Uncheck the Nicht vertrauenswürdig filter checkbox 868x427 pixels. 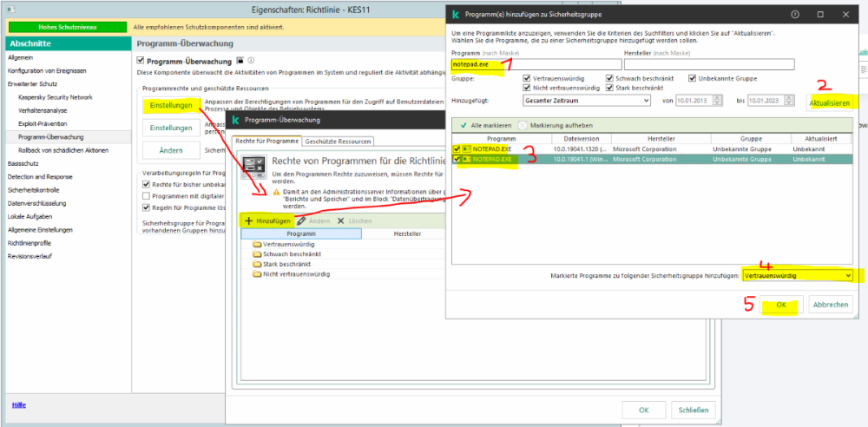click(527, 88)
